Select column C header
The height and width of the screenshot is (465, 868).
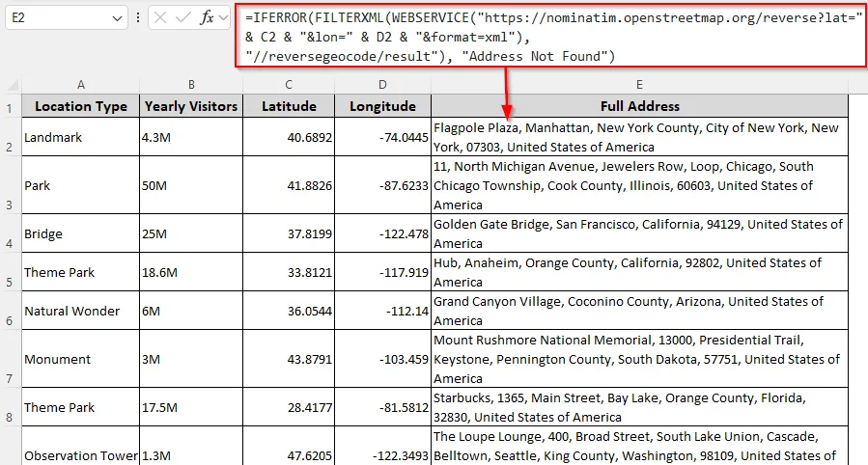289,85
